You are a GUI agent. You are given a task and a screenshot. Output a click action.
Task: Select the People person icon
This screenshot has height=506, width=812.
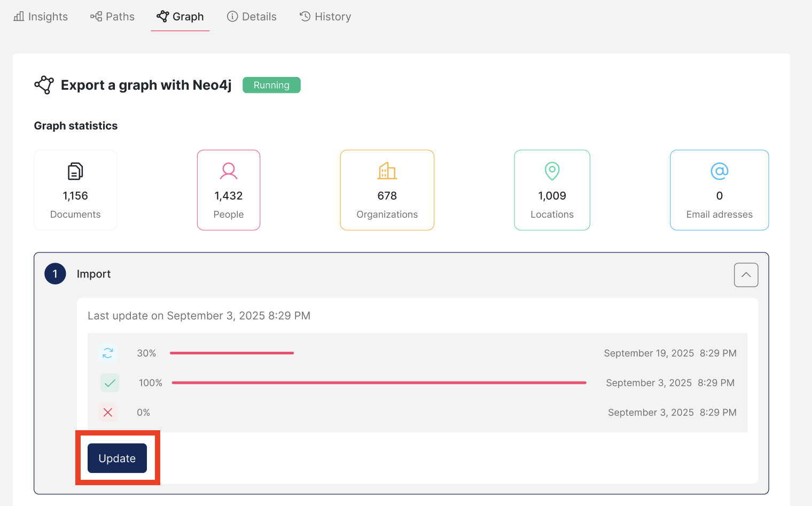[x=228, y=171]
